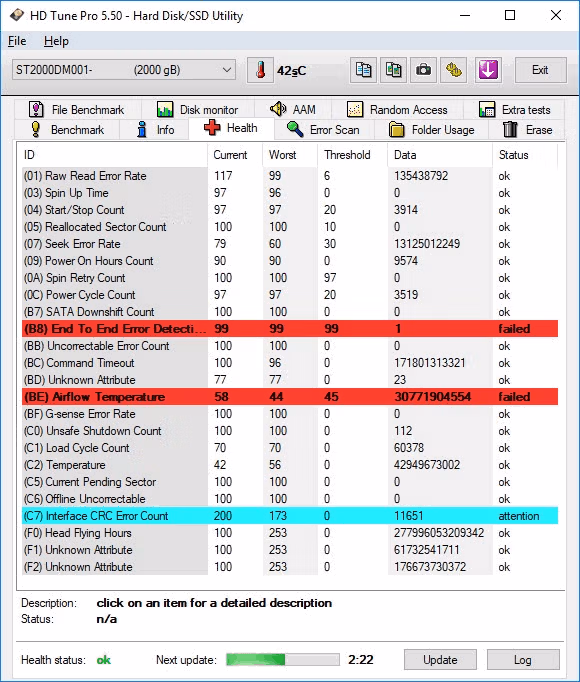Select (C7) Interface CRC Error Count row
The height and width of the screenshot is (682, 580).
tap(290, 515)
